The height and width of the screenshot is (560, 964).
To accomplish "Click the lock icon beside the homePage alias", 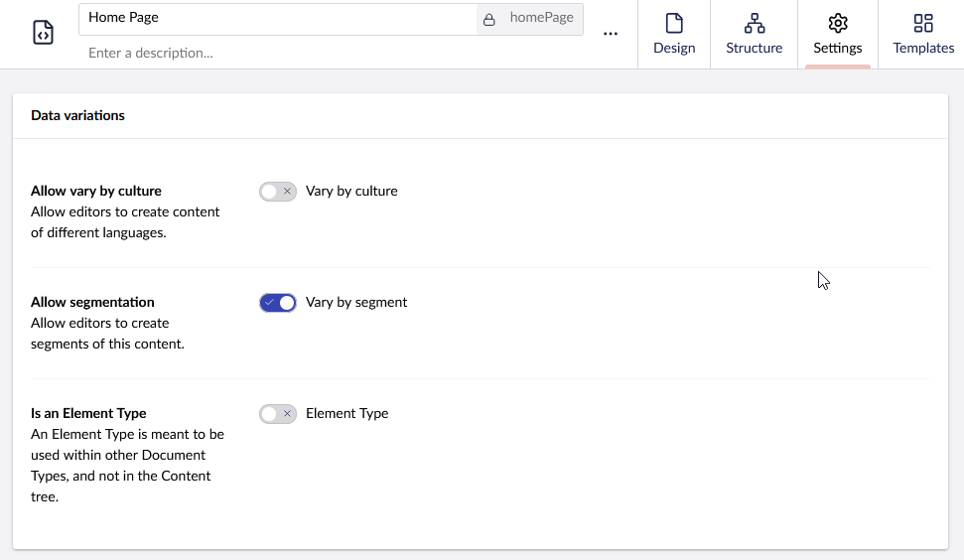I will [x=488, y=20].
